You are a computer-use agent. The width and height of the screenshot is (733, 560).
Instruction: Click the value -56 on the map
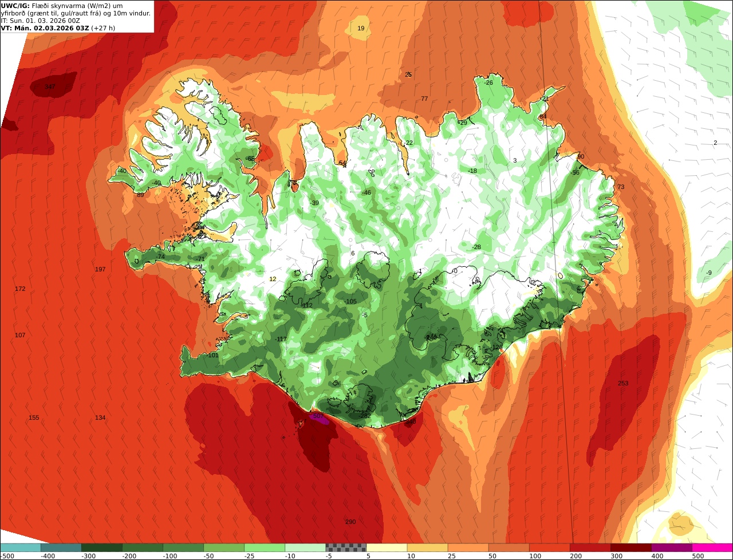[575, 173]
